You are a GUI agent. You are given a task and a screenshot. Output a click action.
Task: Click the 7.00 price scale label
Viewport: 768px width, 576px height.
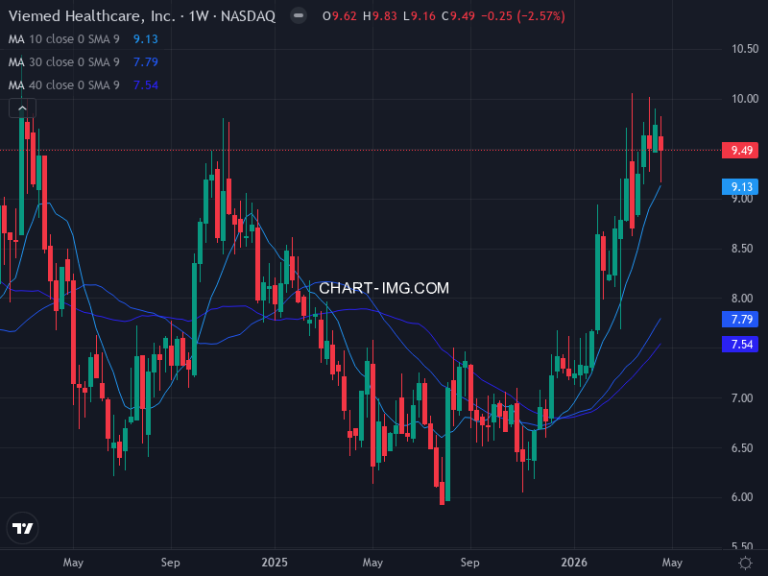coord(744,398)
